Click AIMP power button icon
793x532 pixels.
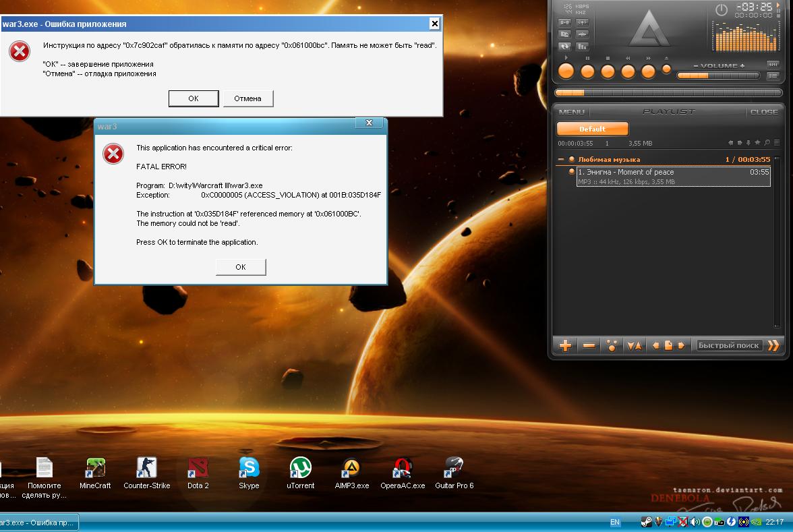[x=722, y=9]
